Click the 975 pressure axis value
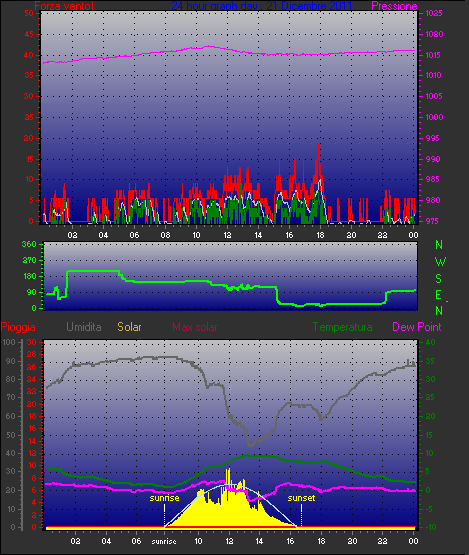 (433, 221)
